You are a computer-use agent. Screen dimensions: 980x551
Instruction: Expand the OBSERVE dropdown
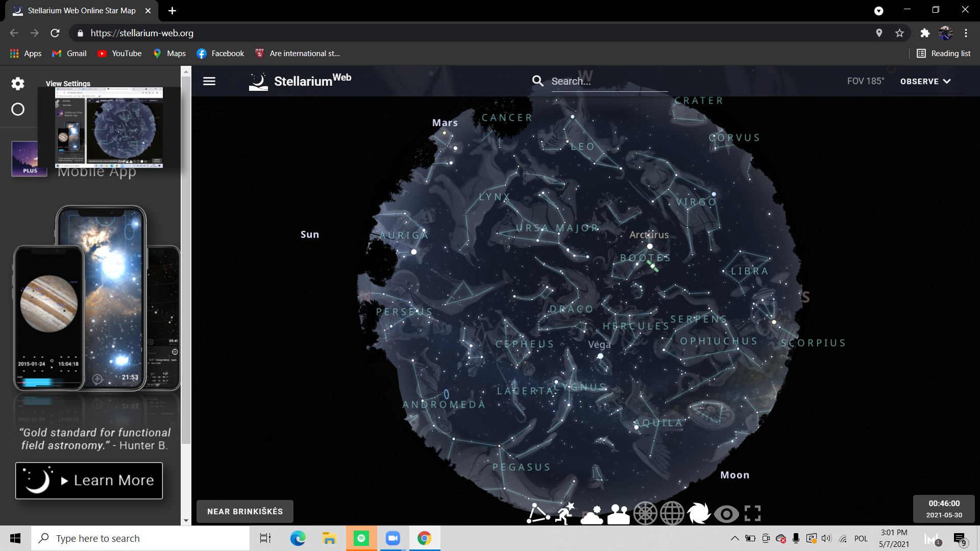(x=925, y=81)
